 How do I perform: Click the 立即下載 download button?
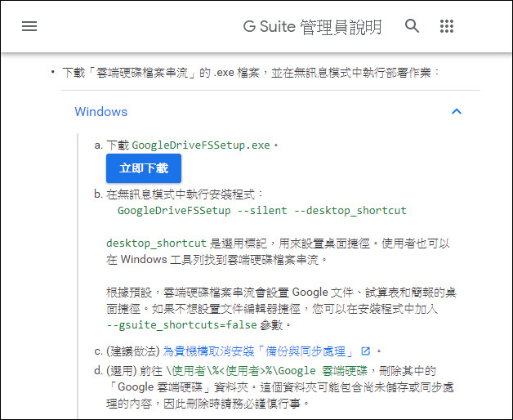(144, 168)
